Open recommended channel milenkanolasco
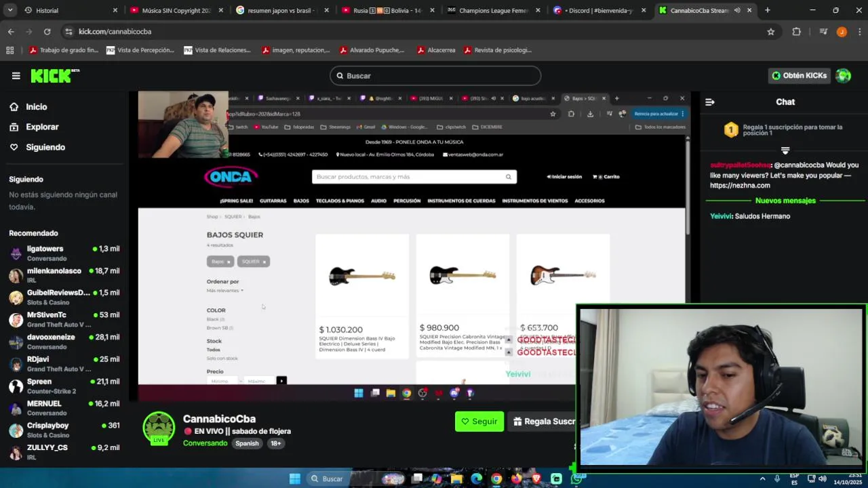 [x=64, y=275]
